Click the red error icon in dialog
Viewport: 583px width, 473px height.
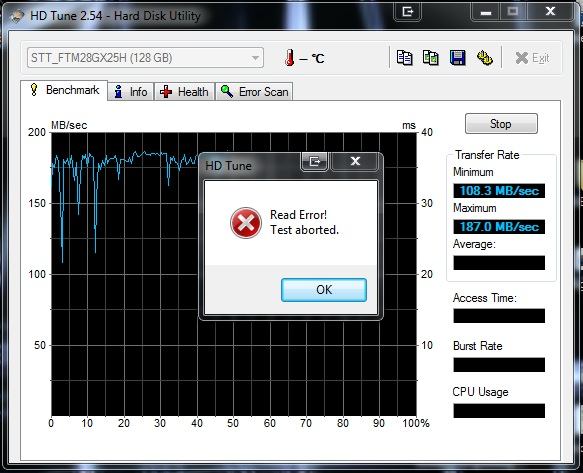[x=246, y=223]
